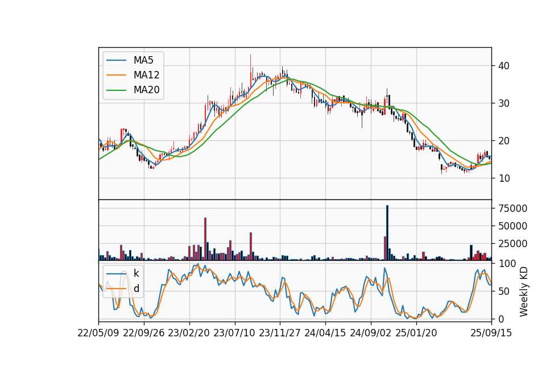Click the k legend label in KD panel

136,273
